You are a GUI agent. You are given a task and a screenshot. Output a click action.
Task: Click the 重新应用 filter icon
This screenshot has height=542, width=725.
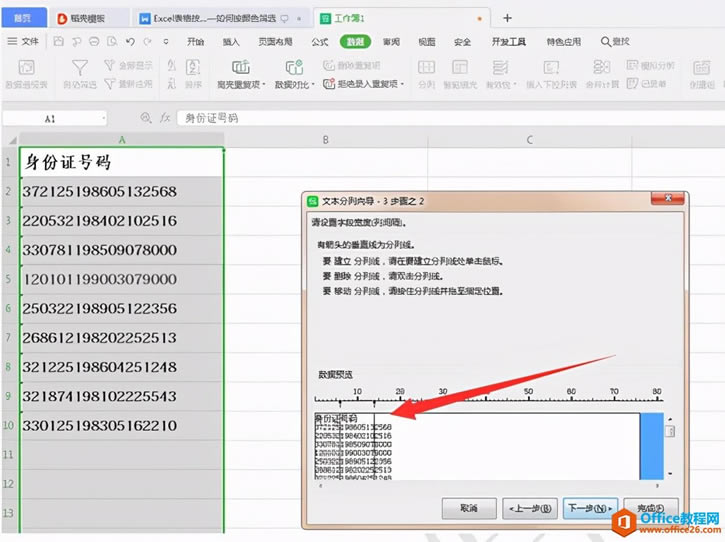(x=109, y=84)
